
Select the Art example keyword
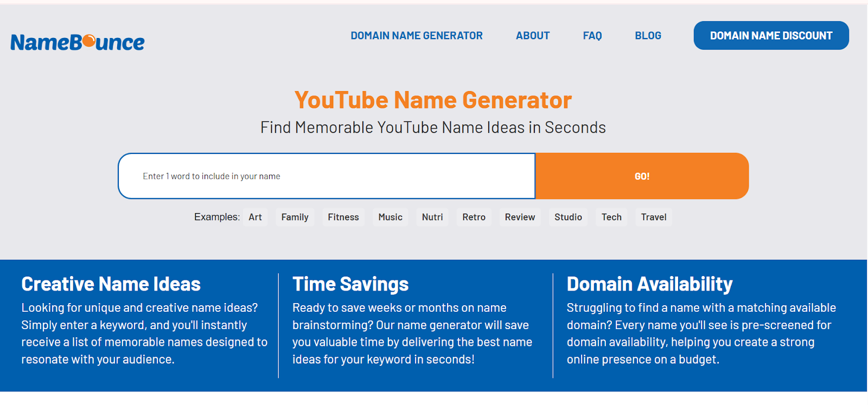[x=255, y=217]
